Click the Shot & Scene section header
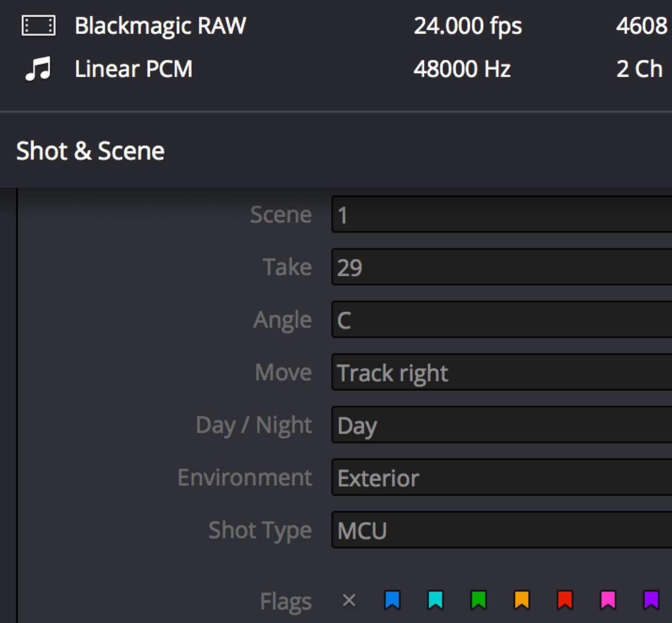672x623 pixels. coord(90,150)
